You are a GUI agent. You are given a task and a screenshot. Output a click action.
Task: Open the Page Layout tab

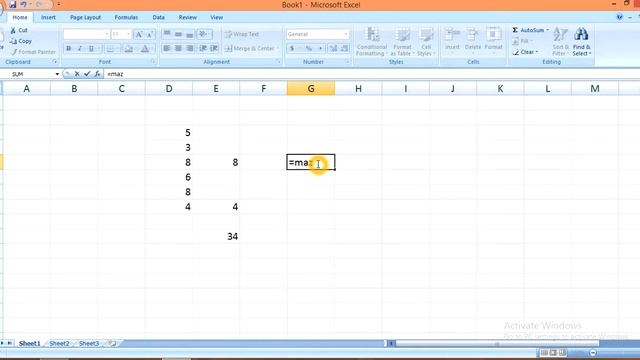(85, 18)
